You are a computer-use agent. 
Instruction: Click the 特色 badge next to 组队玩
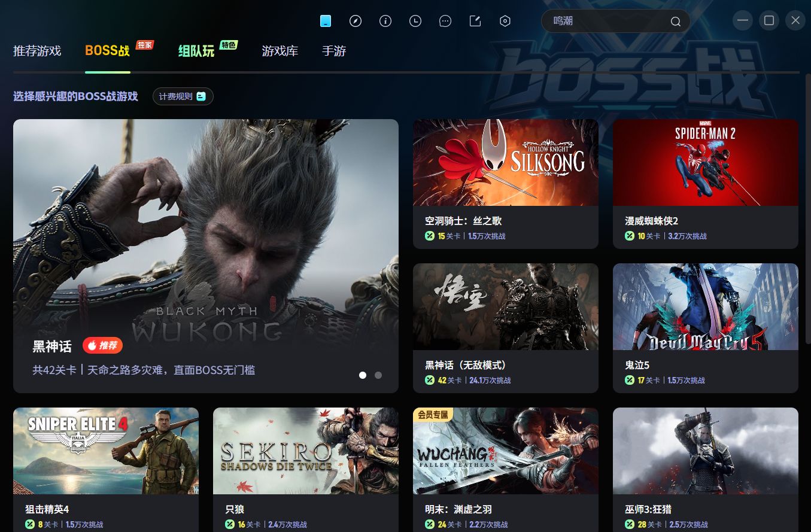click(229, 45)
